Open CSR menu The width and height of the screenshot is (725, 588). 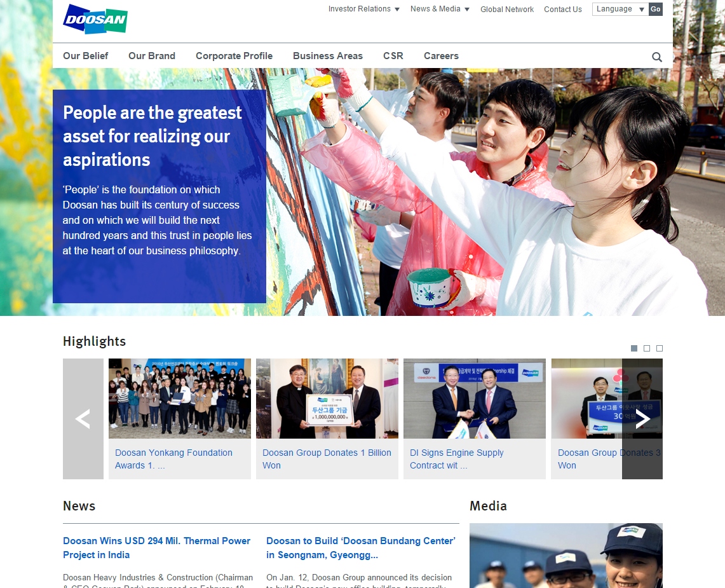coord(393,56)
